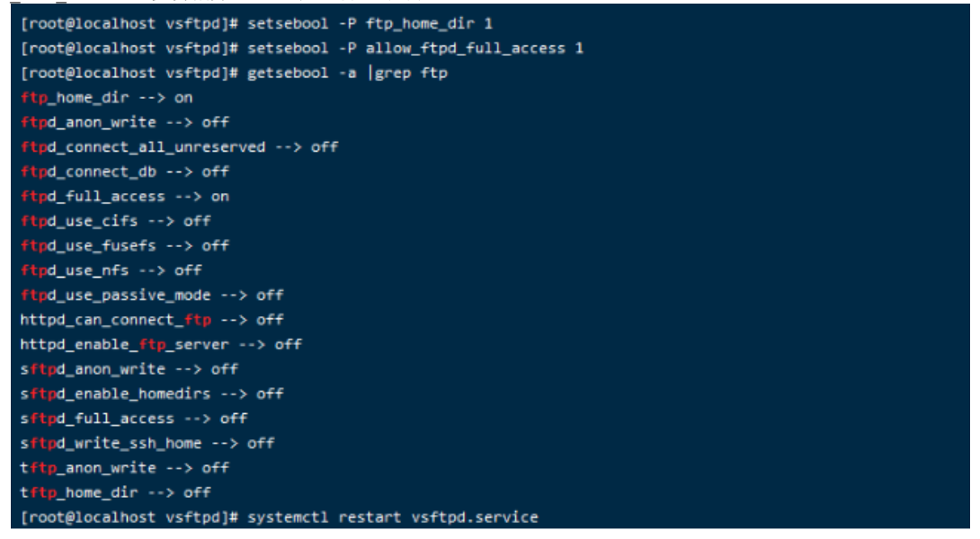Select the tftp_anon_write entry
Viewport: 980px width, 539px height.
(x=124, y=468)
